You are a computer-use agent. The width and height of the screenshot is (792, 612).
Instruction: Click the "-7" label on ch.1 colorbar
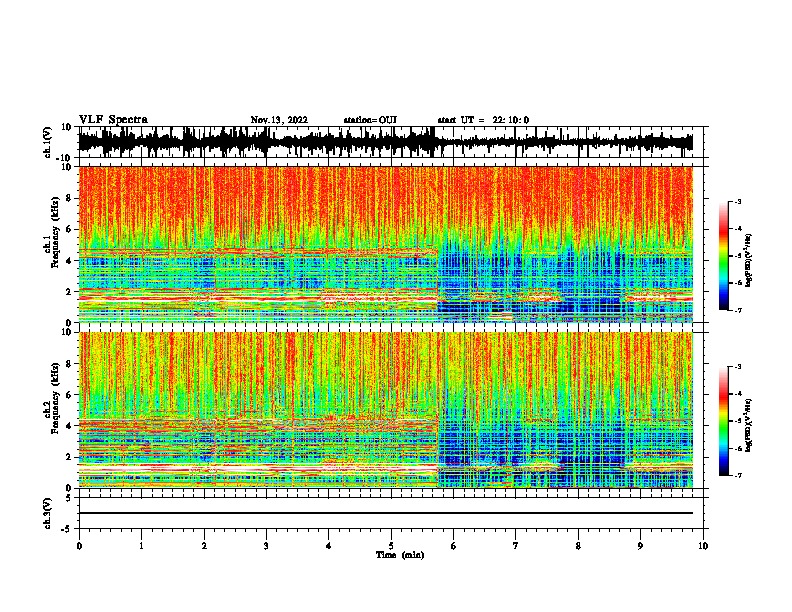click(x=737, y=311)
